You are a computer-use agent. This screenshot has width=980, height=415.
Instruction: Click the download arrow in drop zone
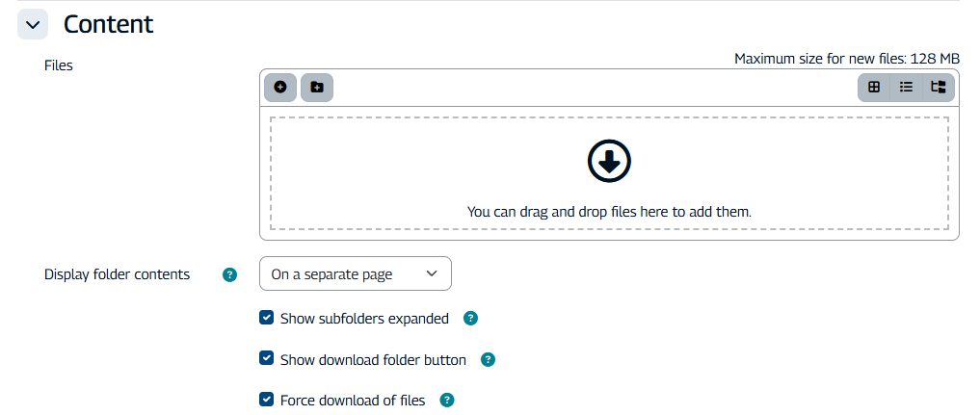[x=609, y=161]
